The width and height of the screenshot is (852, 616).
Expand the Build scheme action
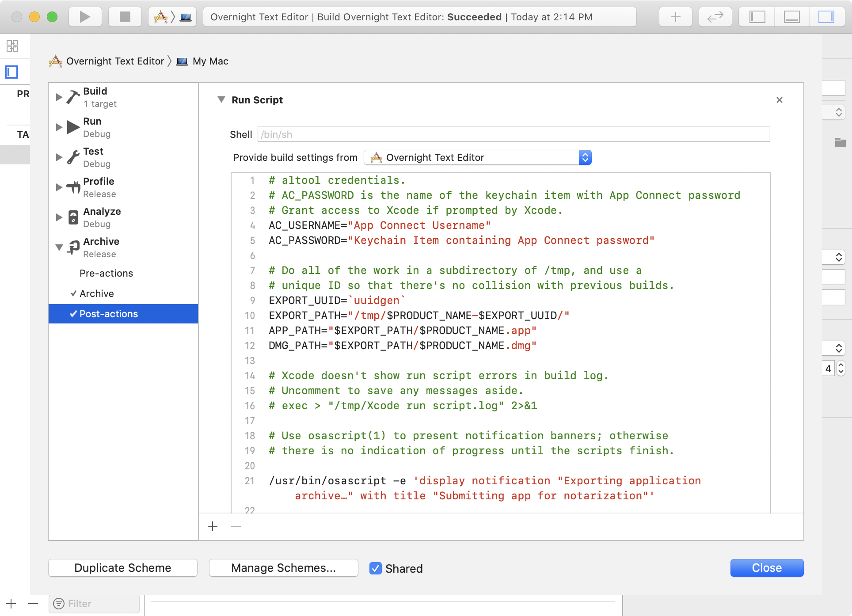pyautogui.click(x=59, y=97)
